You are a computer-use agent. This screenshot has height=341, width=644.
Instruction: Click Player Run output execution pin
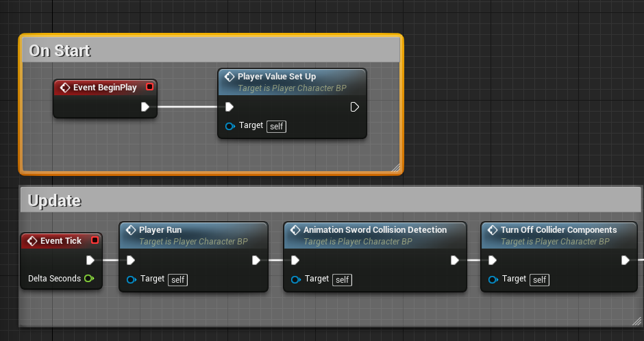[256, 260]
